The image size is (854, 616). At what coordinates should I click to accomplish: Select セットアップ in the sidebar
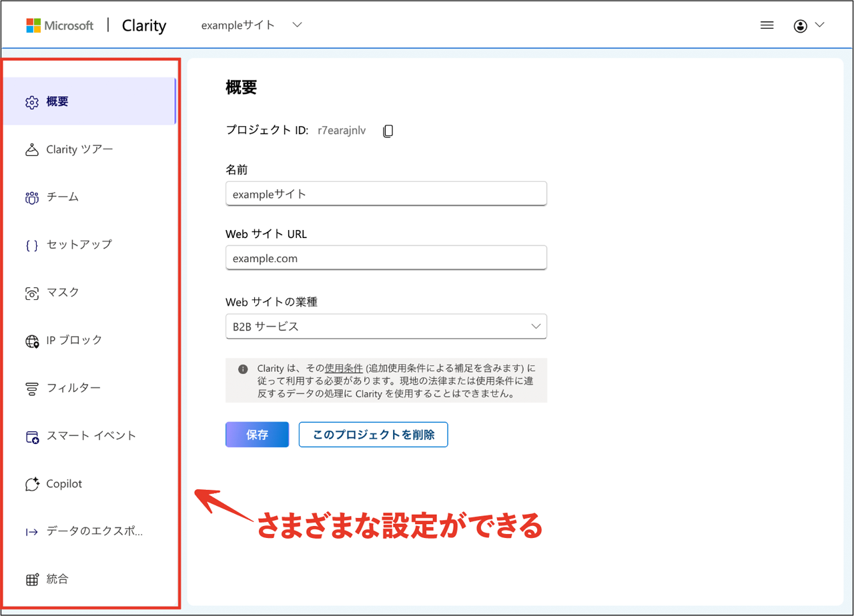(89, 245)
